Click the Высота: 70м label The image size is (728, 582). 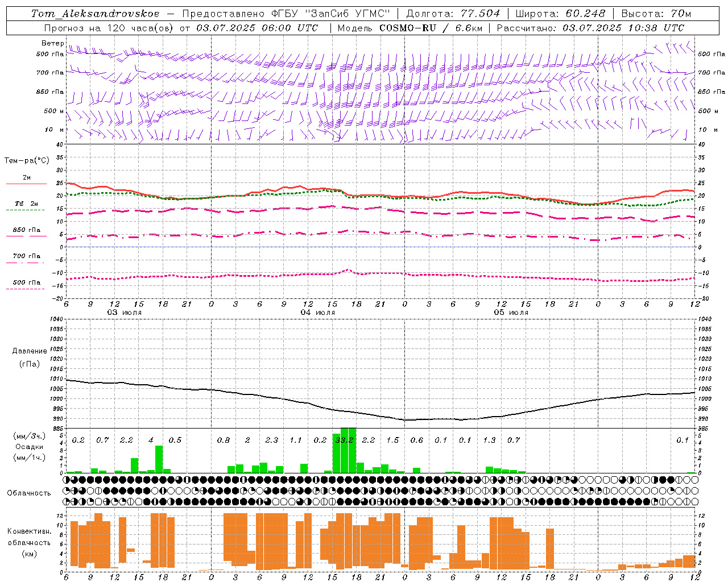[x=656, y=14]
